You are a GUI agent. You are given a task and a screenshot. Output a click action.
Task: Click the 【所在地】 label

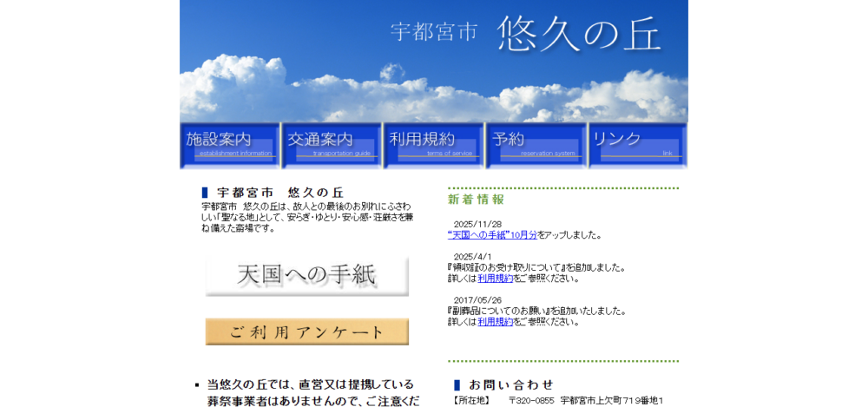pyautogui.click(x=470, y=400)
